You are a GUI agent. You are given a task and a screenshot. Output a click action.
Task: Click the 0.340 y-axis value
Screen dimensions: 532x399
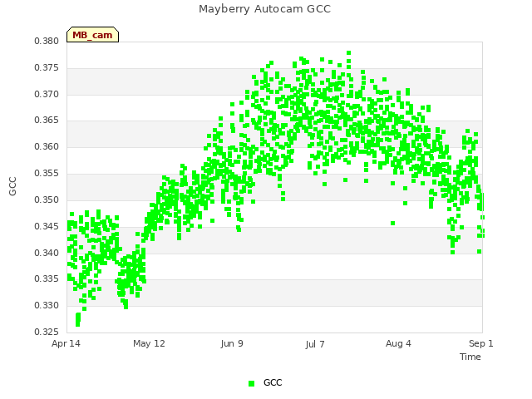pyautogui.click(x=47, y=253)
